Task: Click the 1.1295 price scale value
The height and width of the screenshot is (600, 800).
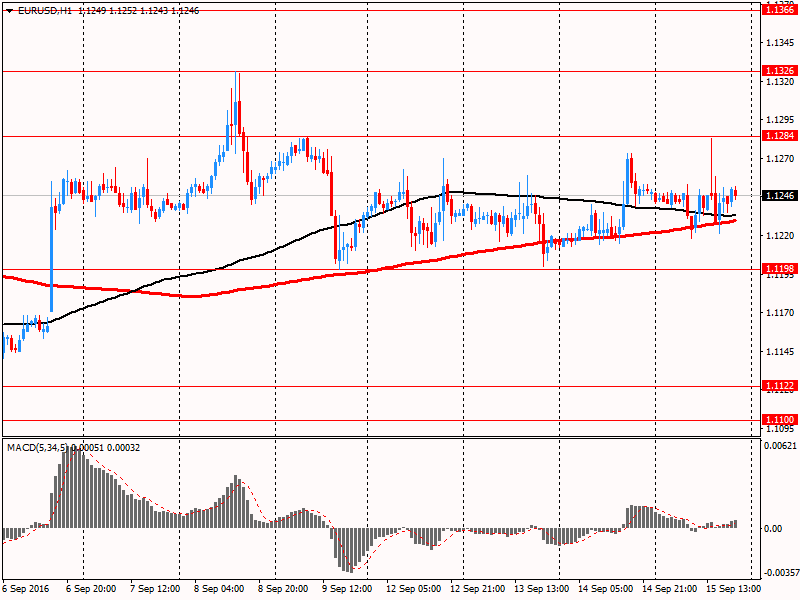Action: tap(780, 120)
